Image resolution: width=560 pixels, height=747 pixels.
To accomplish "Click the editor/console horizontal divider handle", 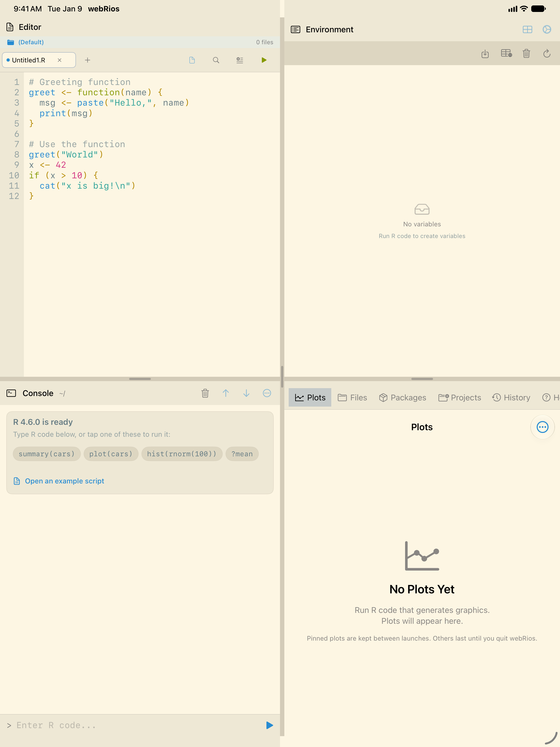I will pos(140,379).
